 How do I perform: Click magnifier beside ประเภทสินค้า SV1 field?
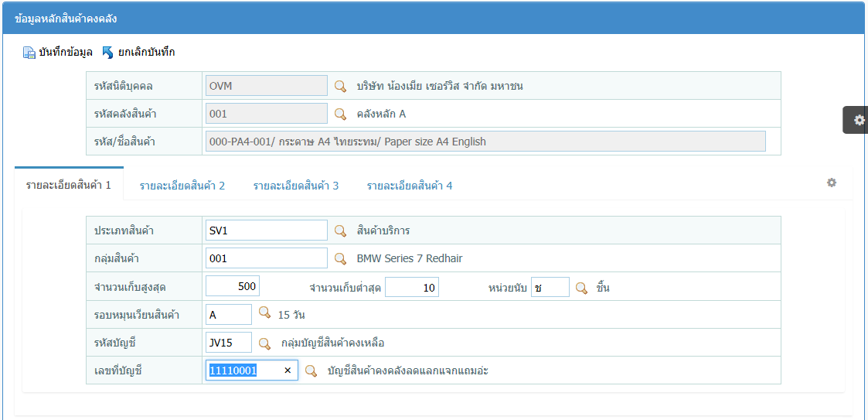(x=340, y=230)
